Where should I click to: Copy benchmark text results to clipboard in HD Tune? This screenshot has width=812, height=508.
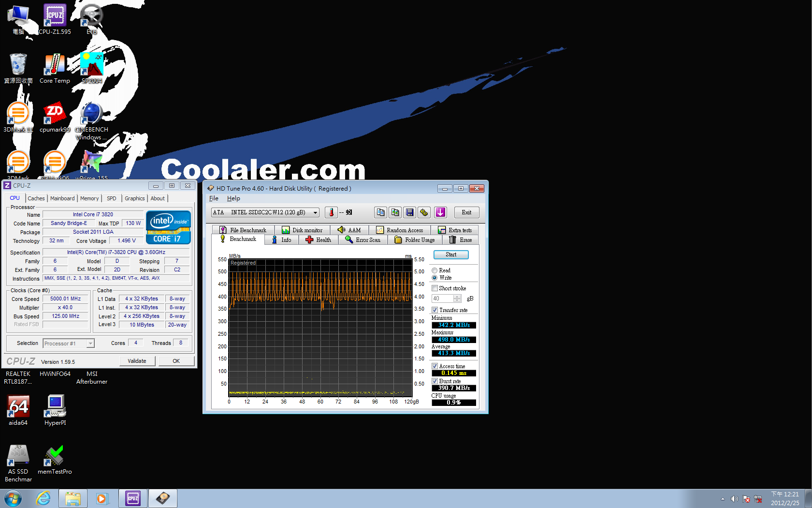380,212
